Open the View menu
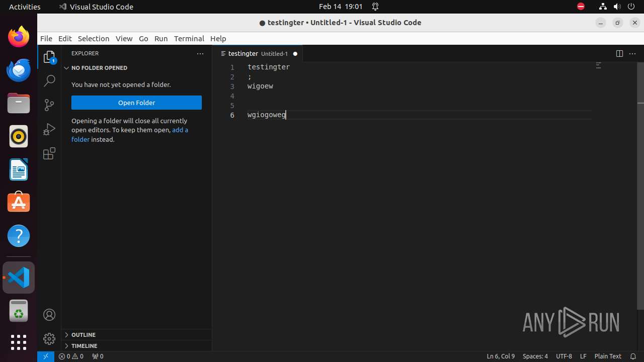Image resolution: width=644 pixels, height=362 pixels. [124, 38]
